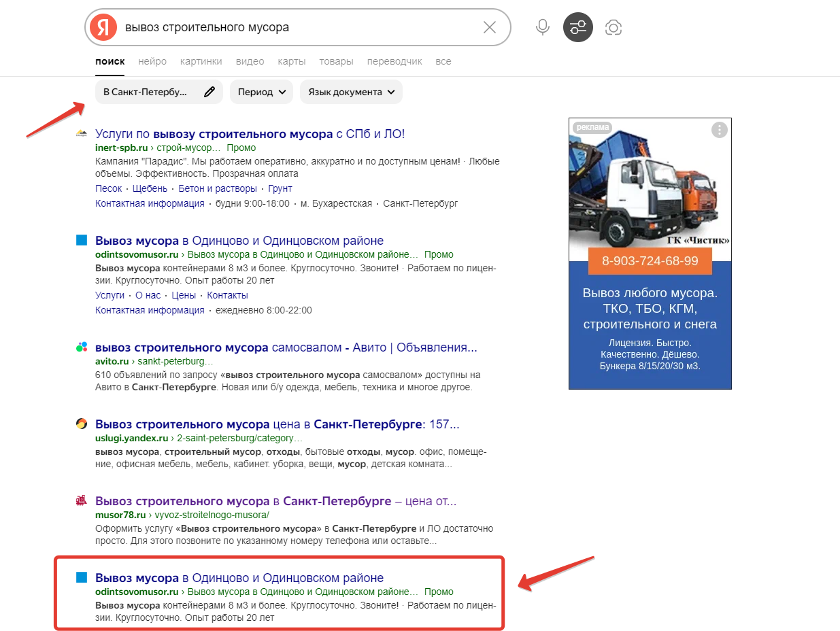Image resolution: width=840 pixels, height=631 pixels.
Task: Click the musor78.ru favicon
Action: click(82, 500)
